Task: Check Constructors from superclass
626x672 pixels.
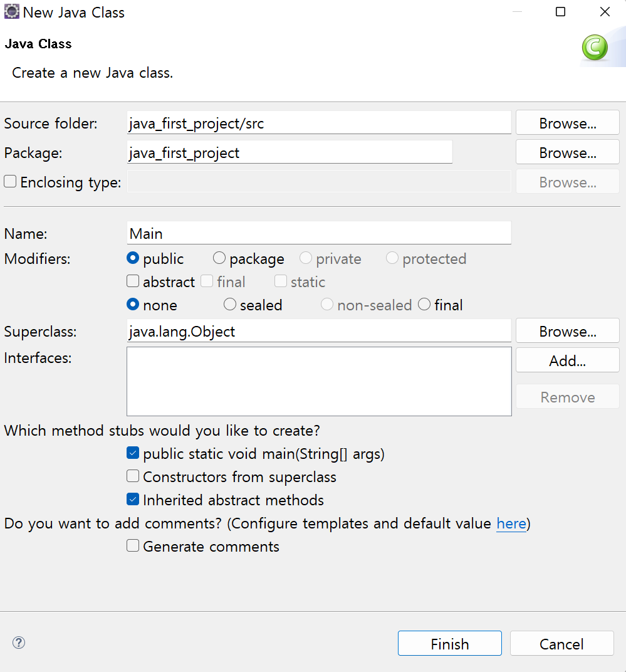Action: [x=133, y=476]
